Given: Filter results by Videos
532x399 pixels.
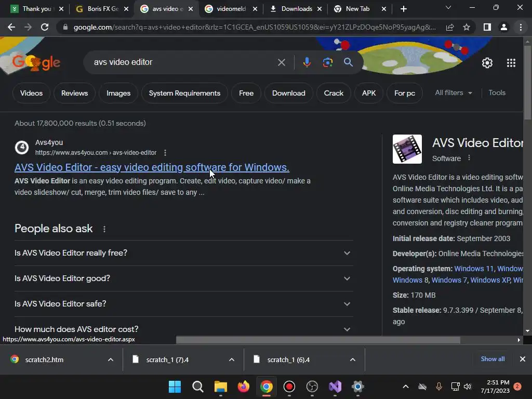Looking at the screenshot, I should click(31, 93).
